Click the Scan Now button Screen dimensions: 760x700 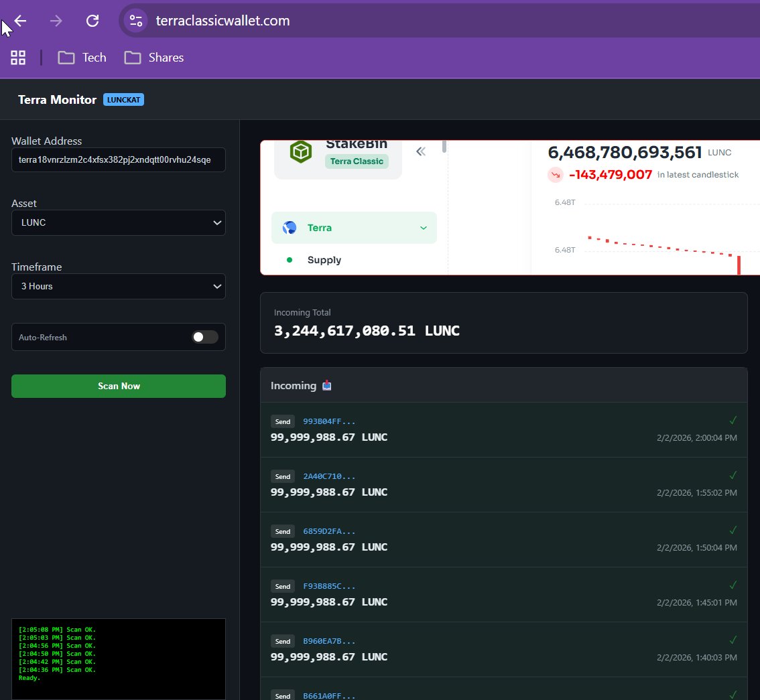tap(118, 386)
